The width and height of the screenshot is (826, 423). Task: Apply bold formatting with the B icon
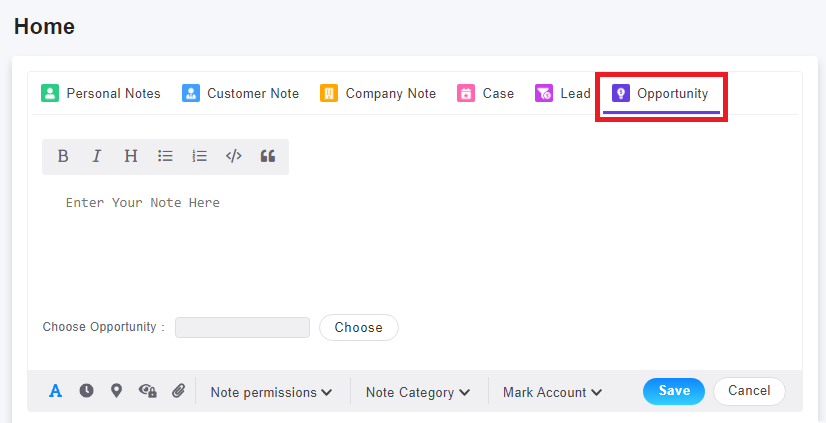[x=63, y=156]
